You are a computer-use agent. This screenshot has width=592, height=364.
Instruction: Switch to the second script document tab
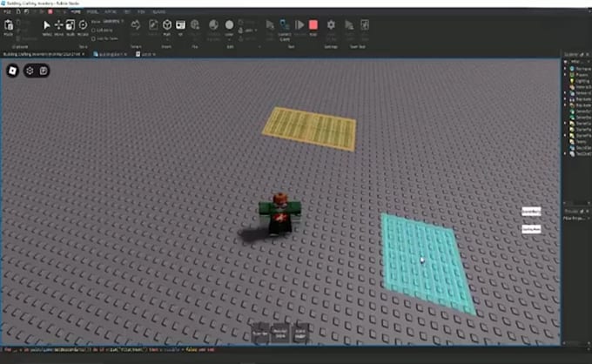coord(111,54)
